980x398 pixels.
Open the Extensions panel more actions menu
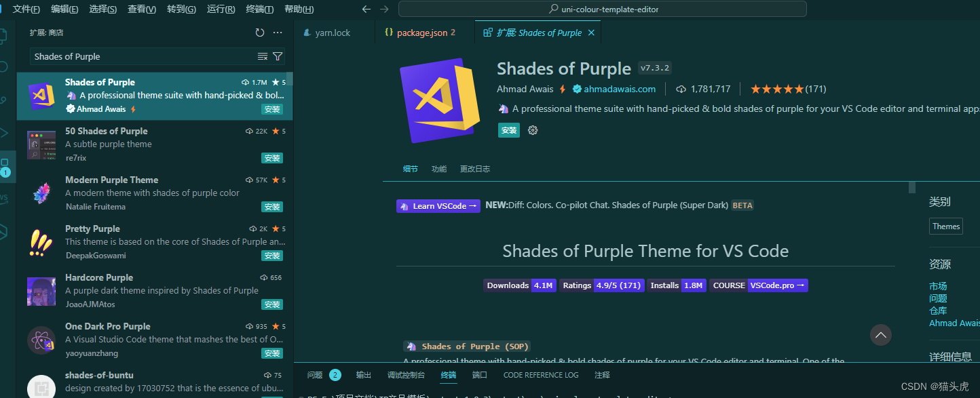[277, 32]
